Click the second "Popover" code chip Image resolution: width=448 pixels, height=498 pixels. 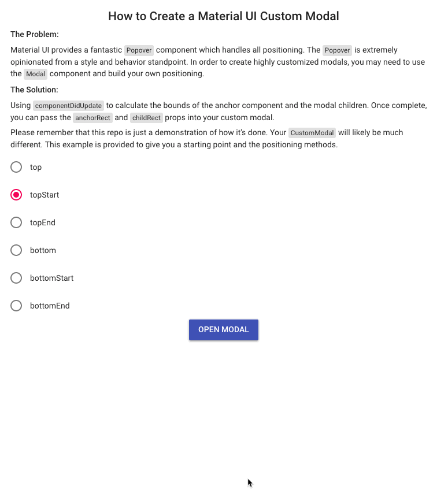click(x=337, y=50)
